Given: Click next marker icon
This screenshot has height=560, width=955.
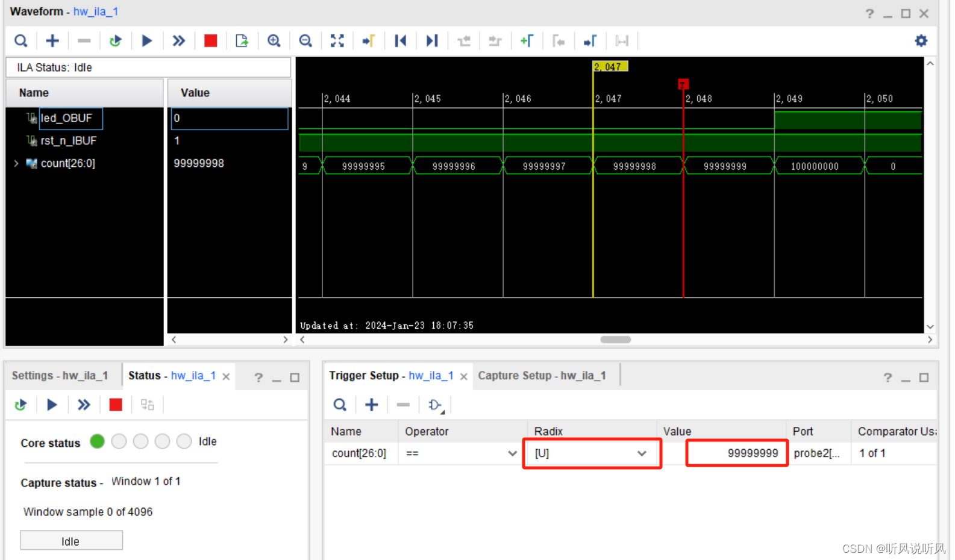Looking at the screenshot, I should point(590,41).
